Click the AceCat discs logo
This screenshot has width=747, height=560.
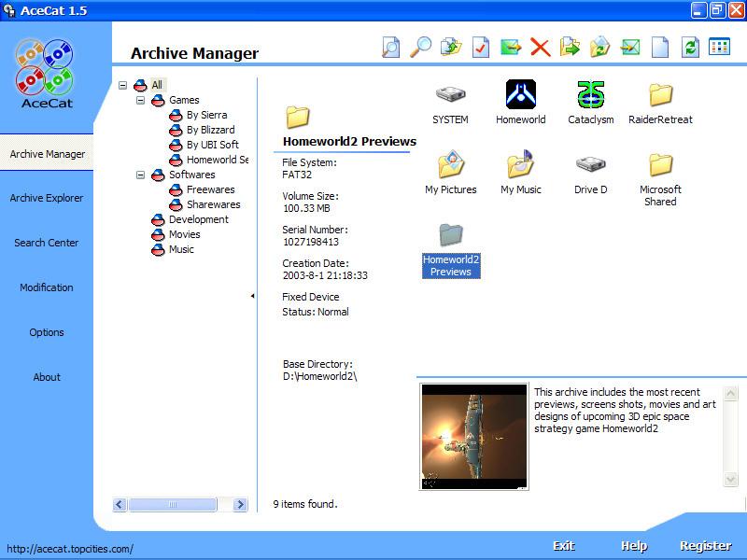[x=46, y=73]
